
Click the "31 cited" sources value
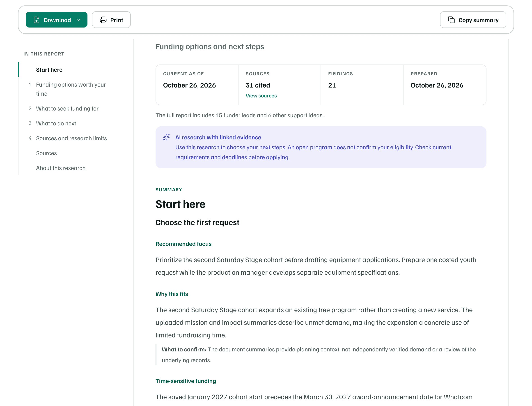coord(258,85)
